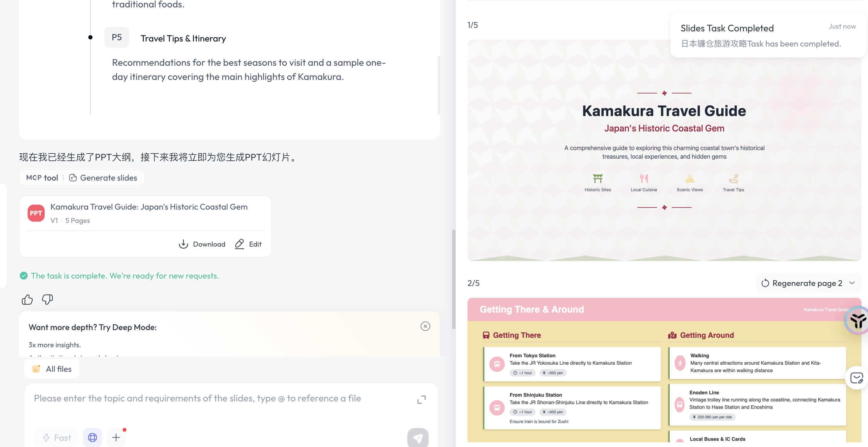The image size is (868, 447).
Task: Click the thumbs down feedback icon
Action: coord(47,299)
